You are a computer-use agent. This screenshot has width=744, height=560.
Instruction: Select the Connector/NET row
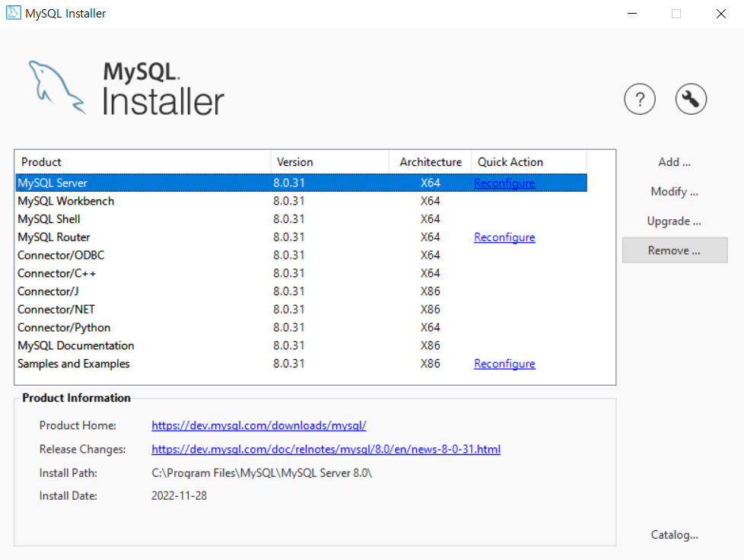pos(302,310)
